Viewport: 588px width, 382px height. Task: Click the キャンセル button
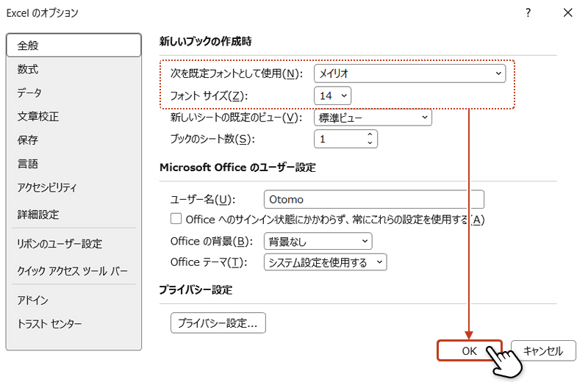543,351
